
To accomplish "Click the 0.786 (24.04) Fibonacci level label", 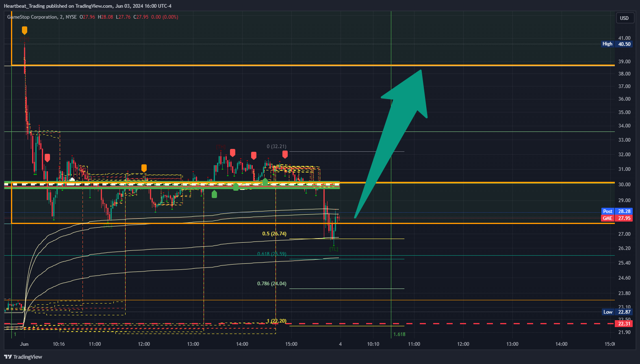I will coord(272,284).
